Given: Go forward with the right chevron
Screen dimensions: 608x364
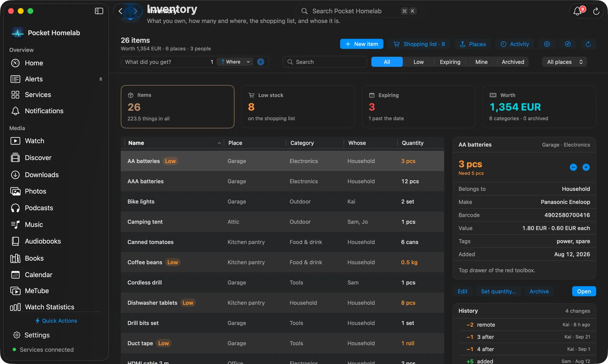Looking at the screenshot, I should click(x=135, y=11).
